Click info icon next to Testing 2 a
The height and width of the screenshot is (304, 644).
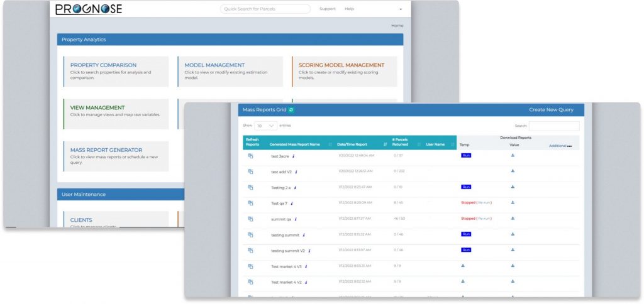(295, 187)
